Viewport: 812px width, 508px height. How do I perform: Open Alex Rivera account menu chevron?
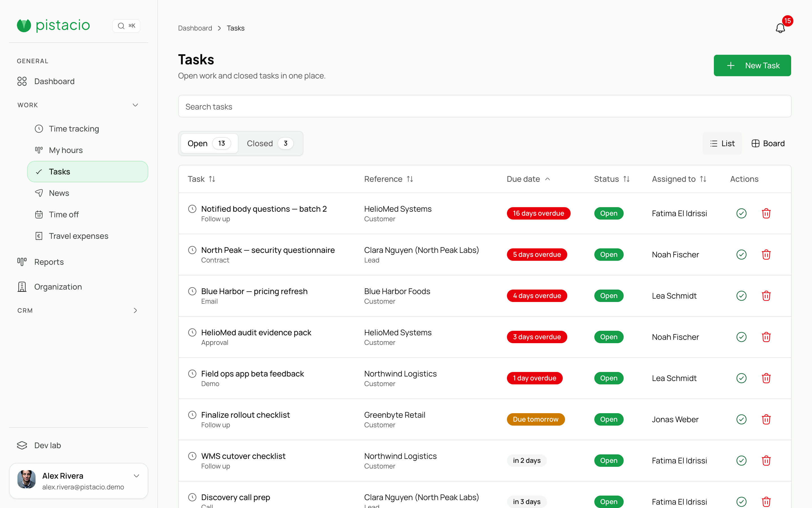pos(136,476)
